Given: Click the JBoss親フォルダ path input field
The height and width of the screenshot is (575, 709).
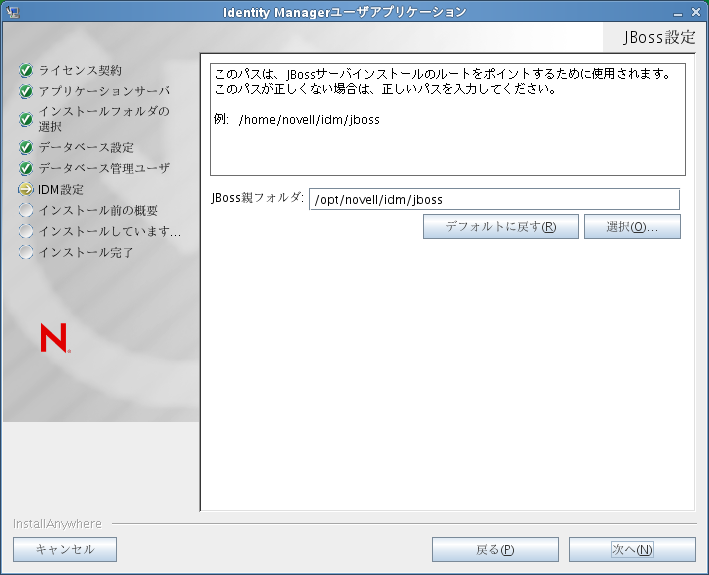Looking at the screenshot, I should [494, 199].
